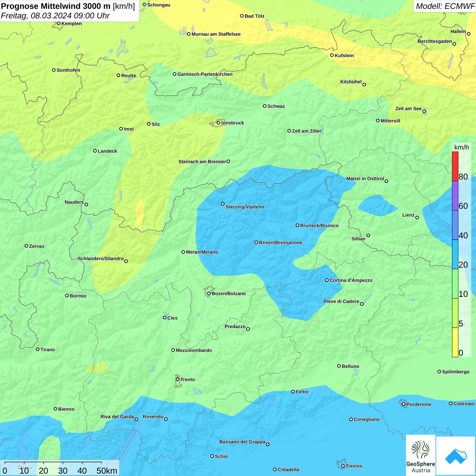Viewport: 476px width, 476px height.
Task: Click the 'Schongau' label
Action: (159, 5)
